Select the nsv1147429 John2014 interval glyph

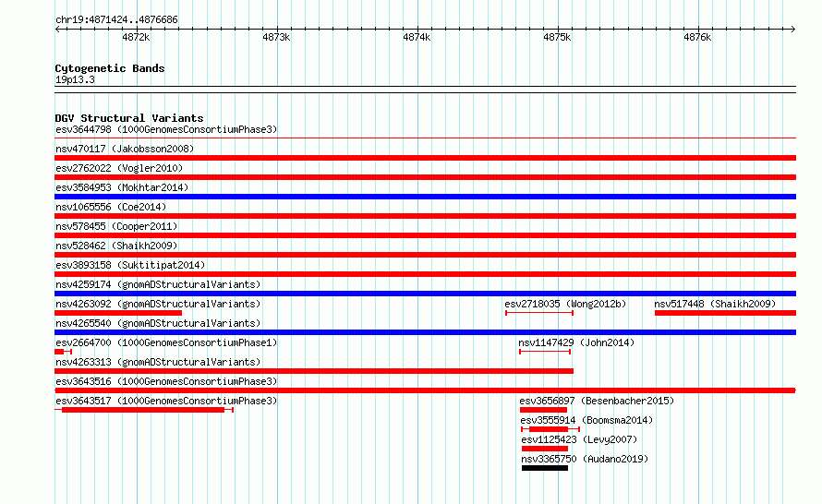pyautogui.click(x=545, y=352)
